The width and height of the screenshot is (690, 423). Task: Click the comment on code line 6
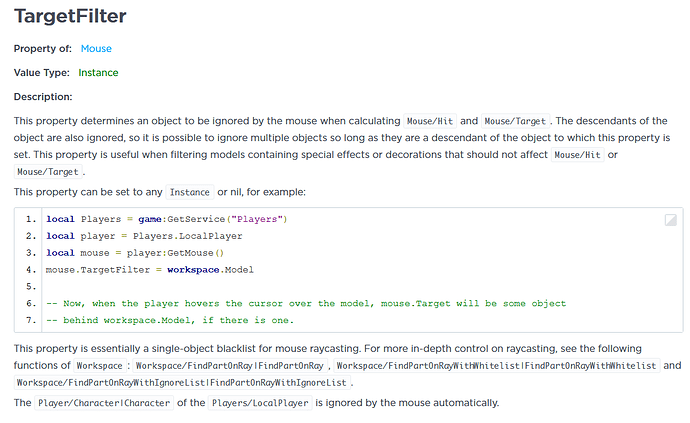(306, 304)
